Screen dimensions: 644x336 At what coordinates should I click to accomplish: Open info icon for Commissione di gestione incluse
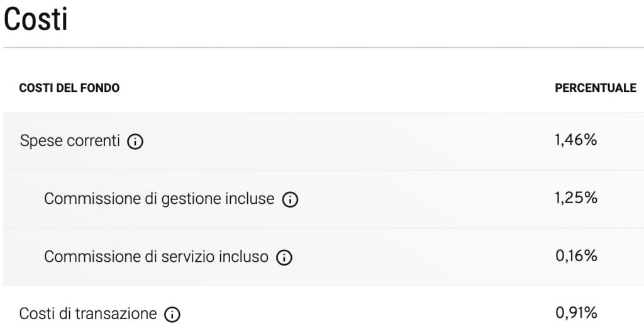(290, 200)
